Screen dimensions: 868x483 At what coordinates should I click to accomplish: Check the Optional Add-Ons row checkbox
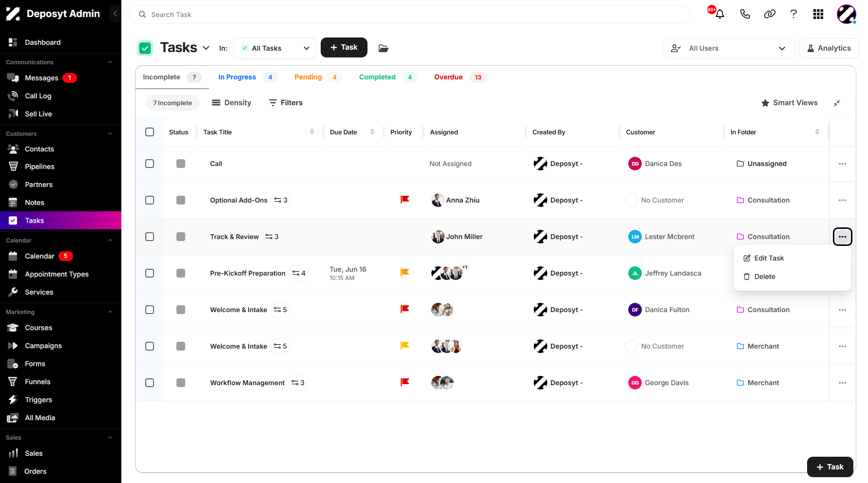[x=150, y=200]
